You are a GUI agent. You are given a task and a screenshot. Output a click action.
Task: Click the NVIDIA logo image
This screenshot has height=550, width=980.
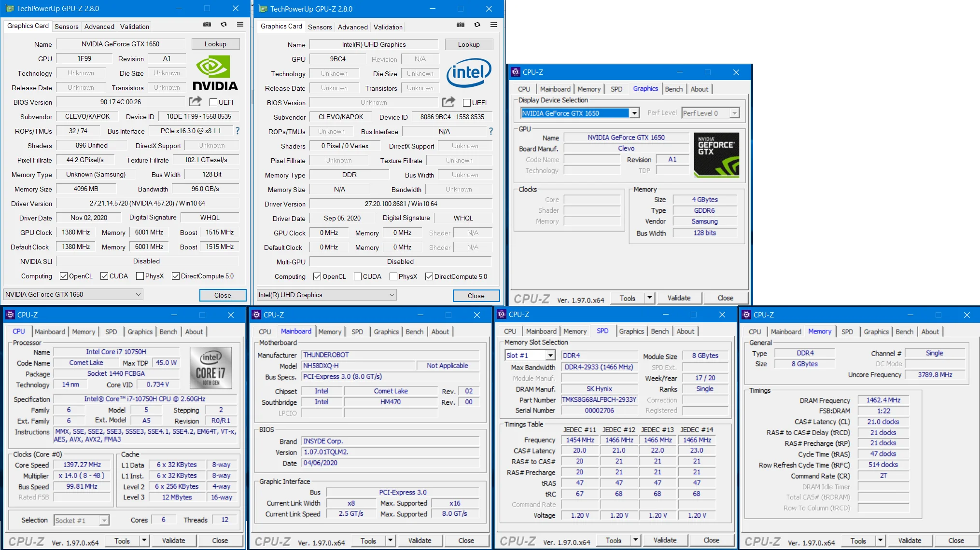tap(215, 73)
